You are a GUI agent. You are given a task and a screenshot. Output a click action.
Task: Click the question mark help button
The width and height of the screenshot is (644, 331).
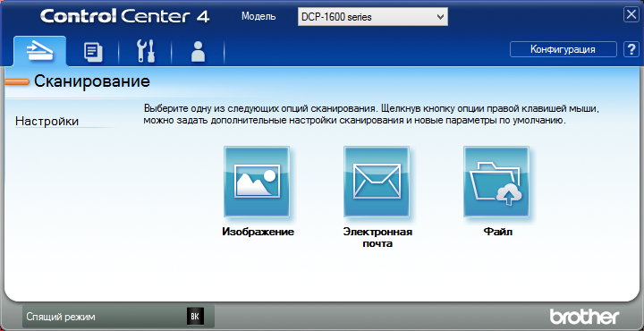pyautogui.click(x=631, y=49)
